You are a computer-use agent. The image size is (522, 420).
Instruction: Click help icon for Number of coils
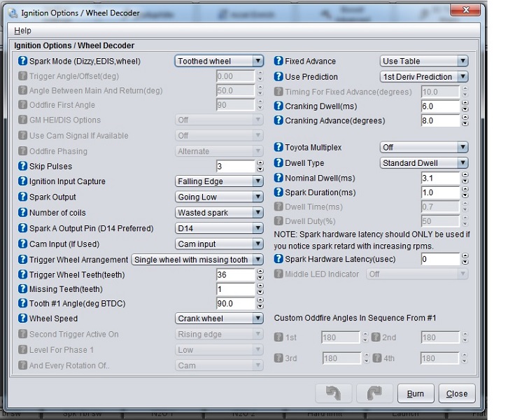(22, 212)
